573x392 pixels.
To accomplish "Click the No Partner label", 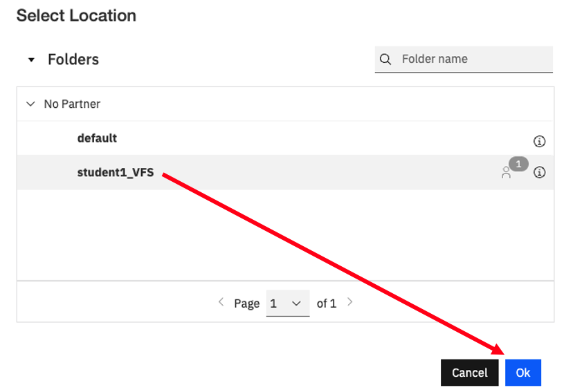I will 72,104.
